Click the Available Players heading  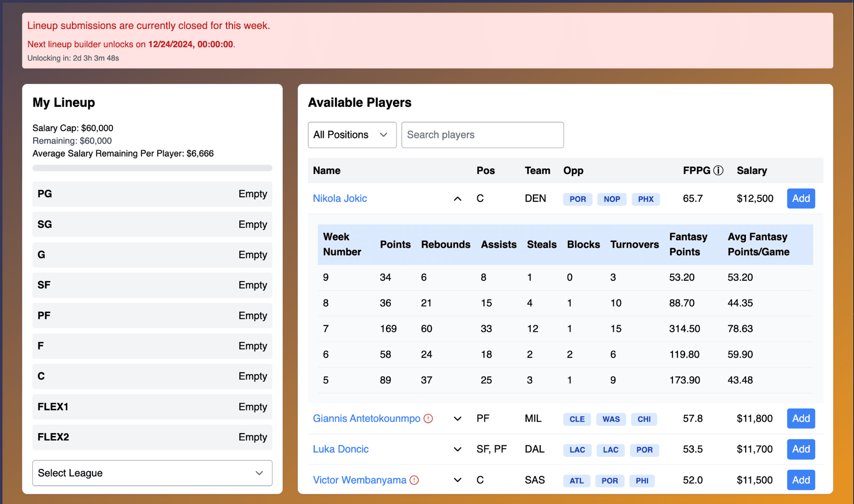coord(359,102)
